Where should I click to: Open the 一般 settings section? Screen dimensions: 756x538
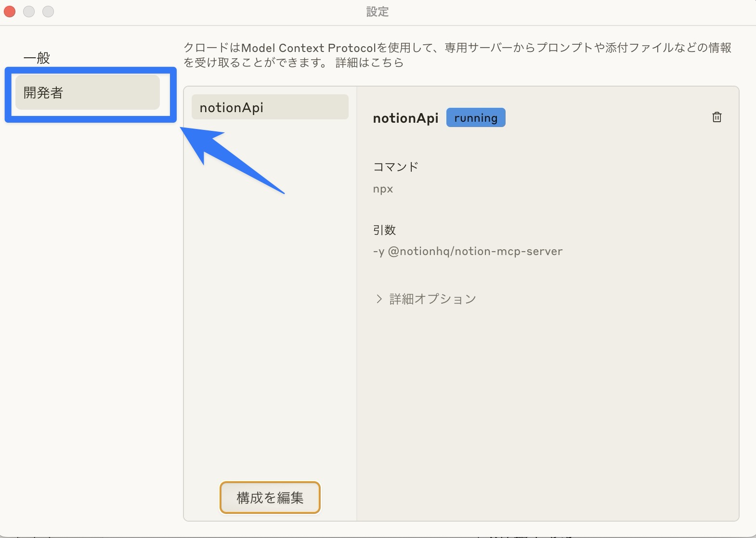pos(37,58)
